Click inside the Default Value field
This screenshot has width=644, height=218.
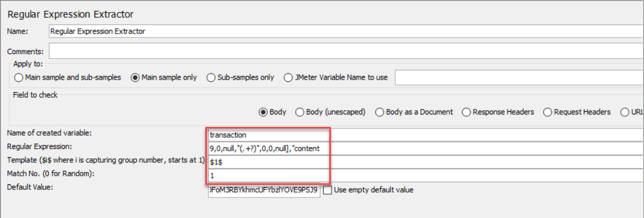coord(264,190)
